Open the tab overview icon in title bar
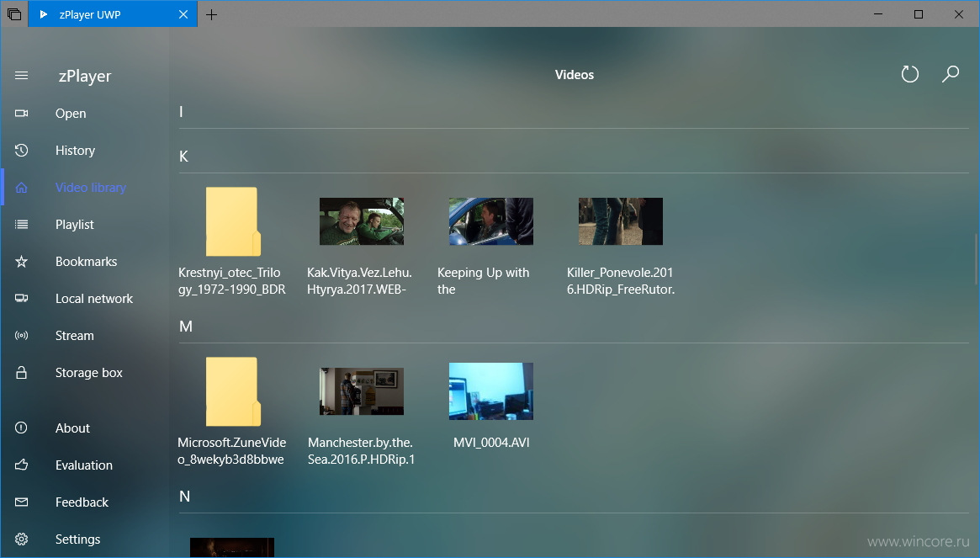The height and width of the screenshot is (558, 980). [13, 13]
